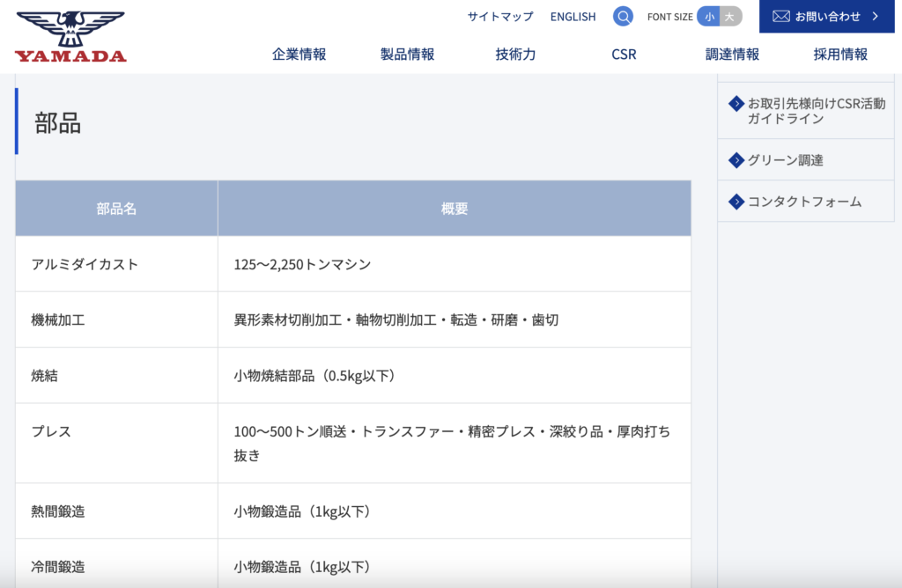This screenshot has height=588, width=902.
Task: Click diamond icon beside コンタクトフォーム
Action: pyautogui.click(x=736, y=202)
